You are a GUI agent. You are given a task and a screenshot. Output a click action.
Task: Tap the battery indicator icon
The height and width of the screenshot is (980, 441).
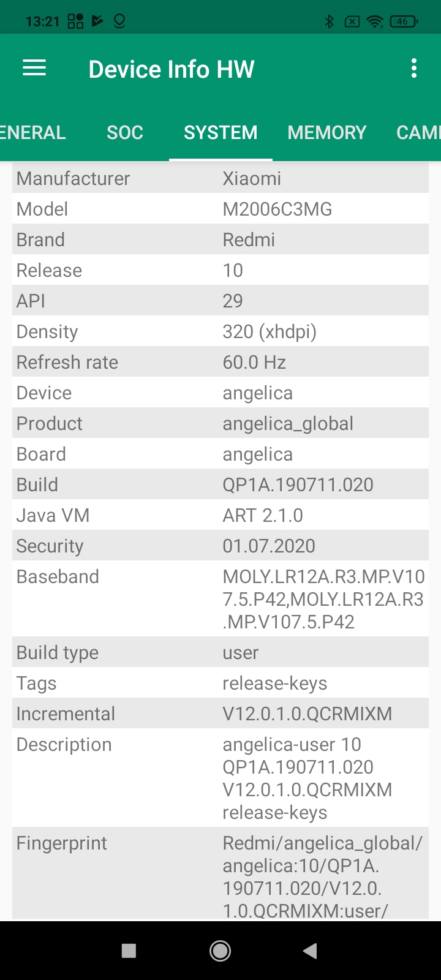click(x=403, y=21)
